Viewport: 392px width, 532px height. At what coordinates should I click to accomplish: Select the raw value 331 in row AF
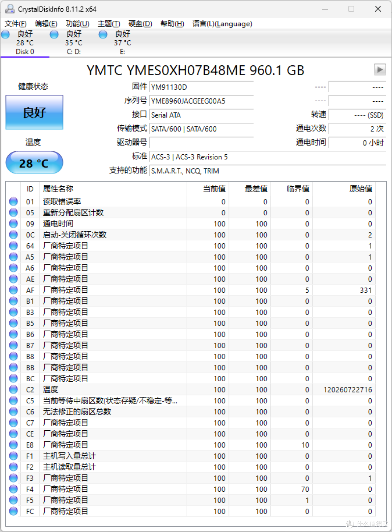click(366, 290)
